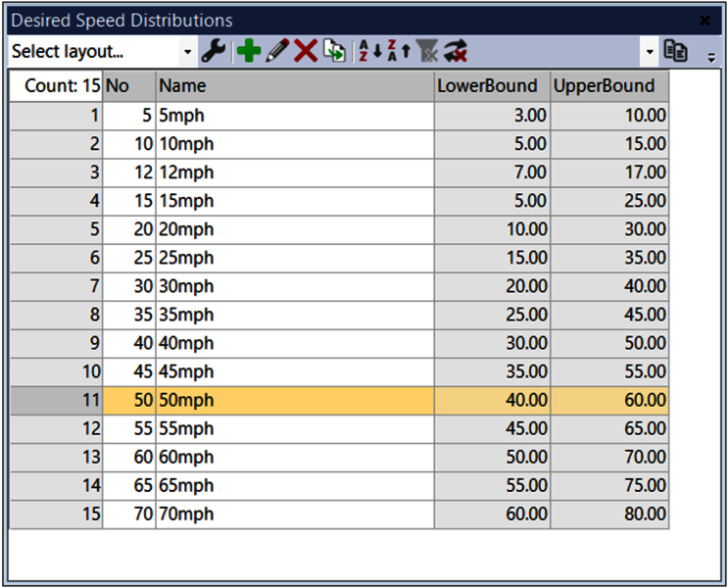Sort ascending with the A-Z icon
The image size is (728, 588).
click(368, 51)
